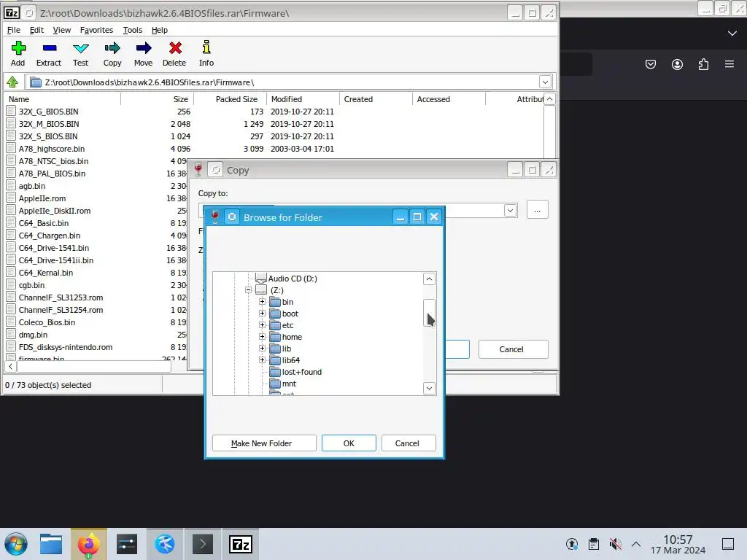Cancel the Browse for Folder dialog
747x560 pixels.
coord(409,443)
